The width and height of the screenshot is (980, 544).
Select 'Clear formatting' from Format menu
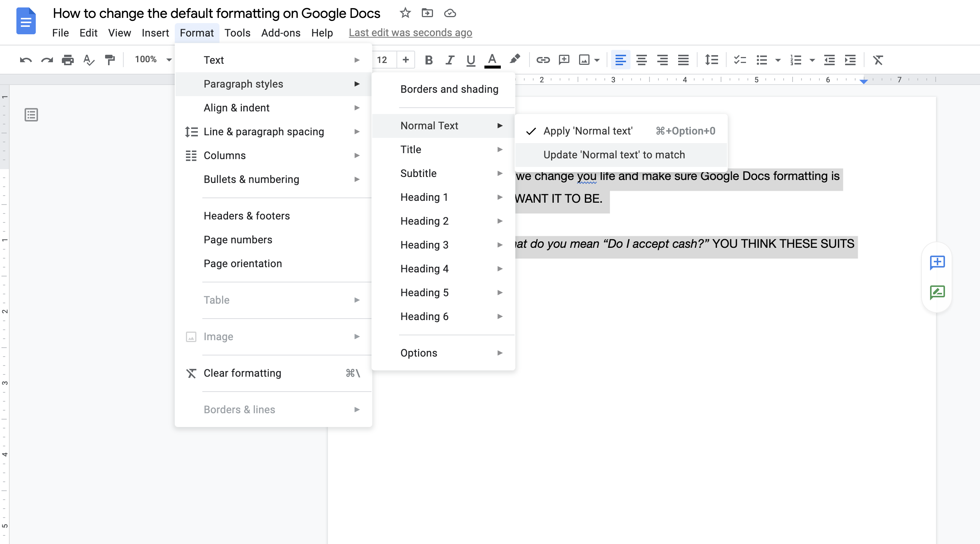click(x=243, y=373)
